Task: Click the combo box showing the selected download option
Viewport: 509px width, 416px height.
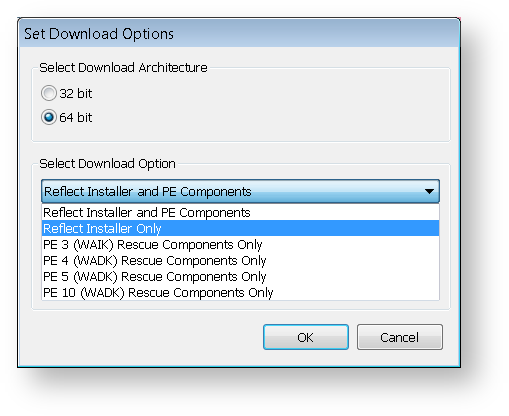Action: point(240,191)
